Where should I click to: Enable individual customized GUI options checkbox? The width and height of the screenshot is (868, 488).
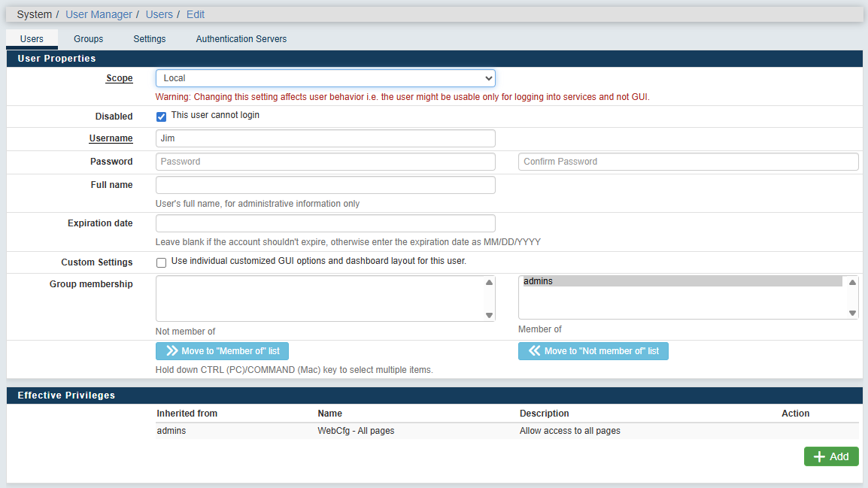161,262
